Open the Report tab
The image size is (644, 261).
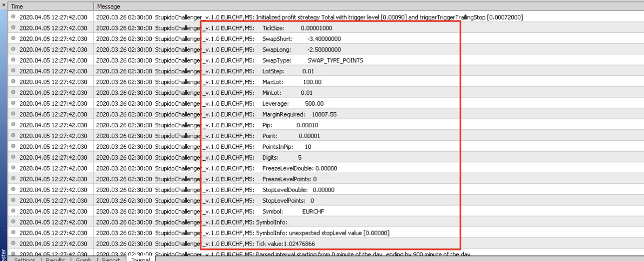point(111,260)
